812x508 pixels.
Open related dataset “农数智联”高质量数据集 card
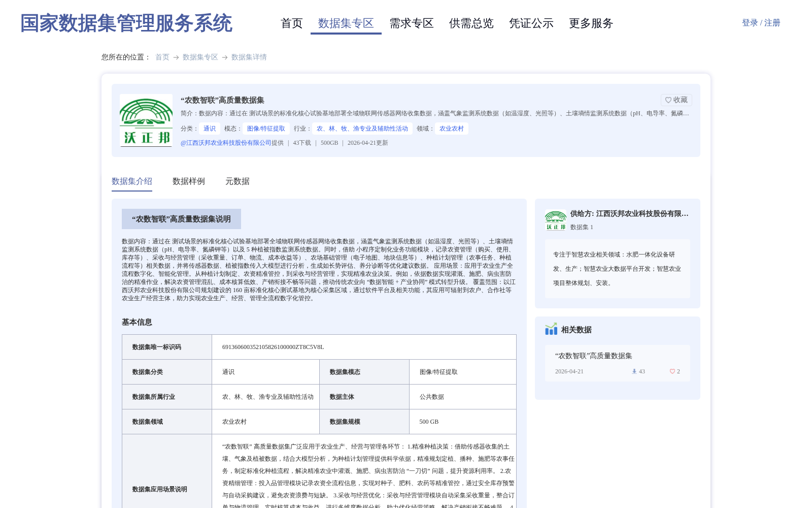pyautogui.click(x=618, y=363)
